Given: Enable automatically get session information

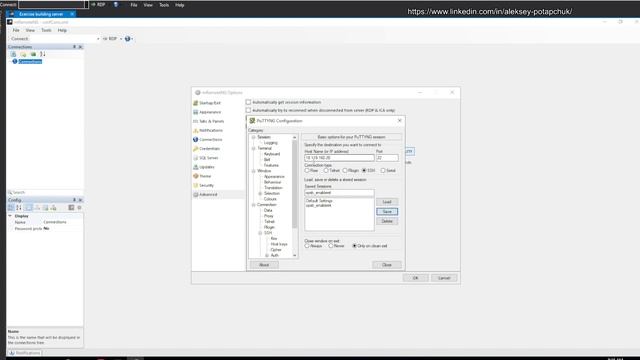Looking at the screenshot, I should tap(248, 102).
